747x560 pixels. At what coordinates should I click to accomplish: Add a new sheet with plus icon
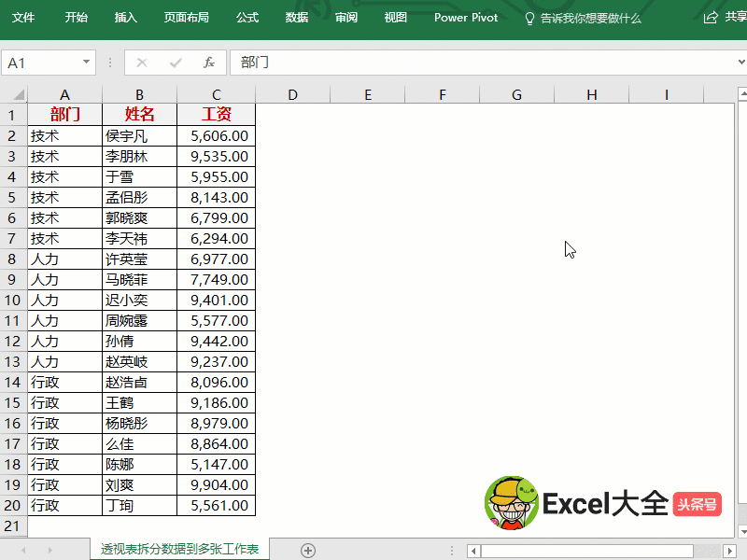(x=308, y=550)
